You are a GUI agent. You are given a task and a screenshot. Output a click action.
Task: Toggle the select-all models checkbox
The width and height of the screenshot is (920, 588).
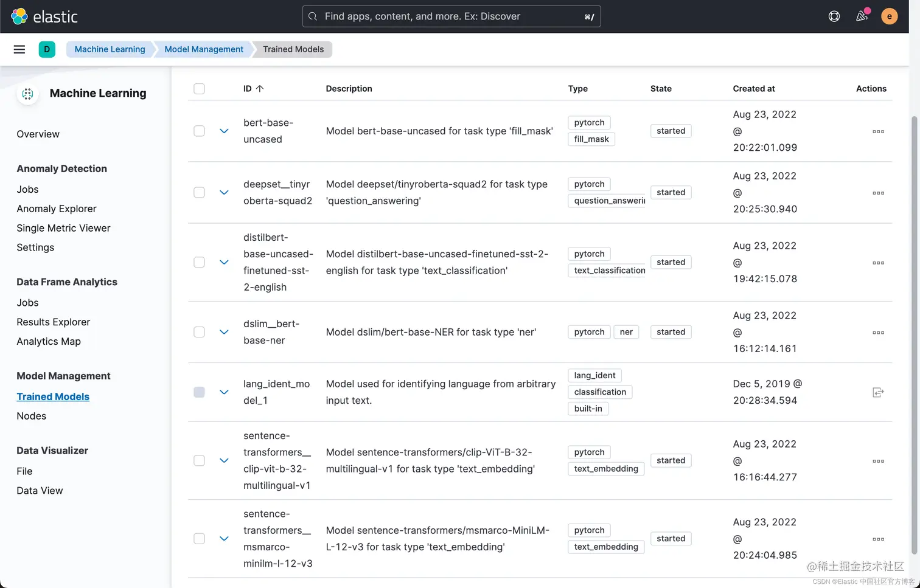point(199,89)
